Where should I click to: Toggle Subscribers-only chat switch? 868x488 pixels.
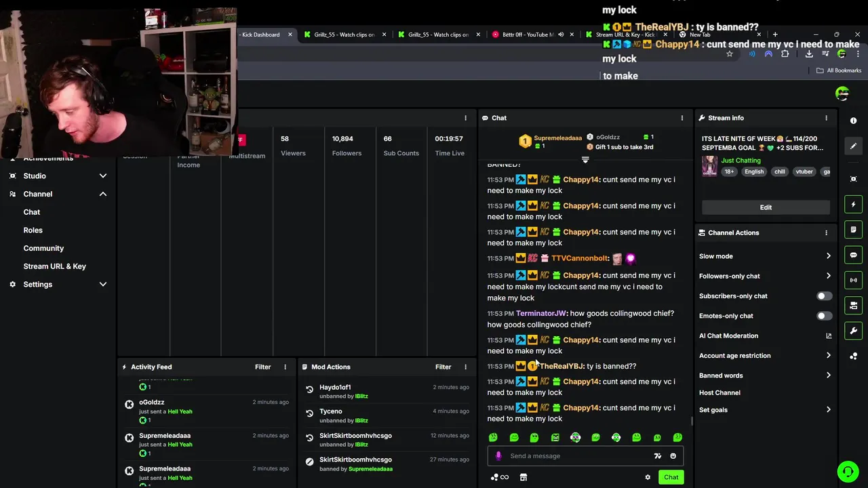click(x=824, y=296)
